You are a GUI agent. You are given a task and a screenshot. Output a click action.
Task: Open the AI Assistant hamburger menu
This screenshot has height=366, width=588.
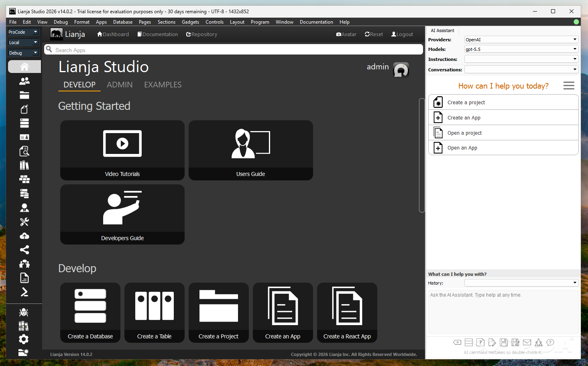pyautogui.click(x=569, y=85)
